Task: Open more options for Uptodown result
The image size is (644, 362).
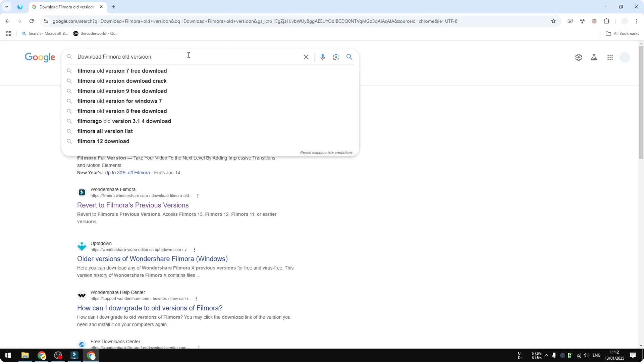Action: [x=195, y=250]
